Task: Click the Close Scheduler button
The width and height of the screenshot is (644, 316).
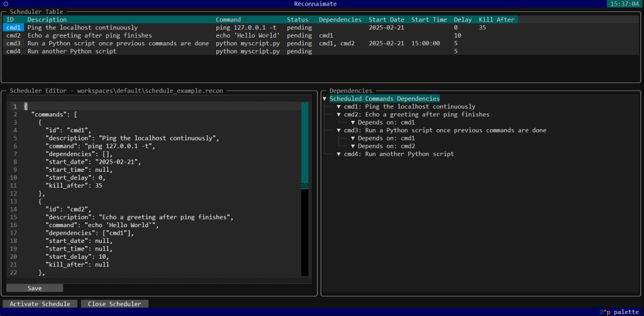Action: [x=114, y=304]
